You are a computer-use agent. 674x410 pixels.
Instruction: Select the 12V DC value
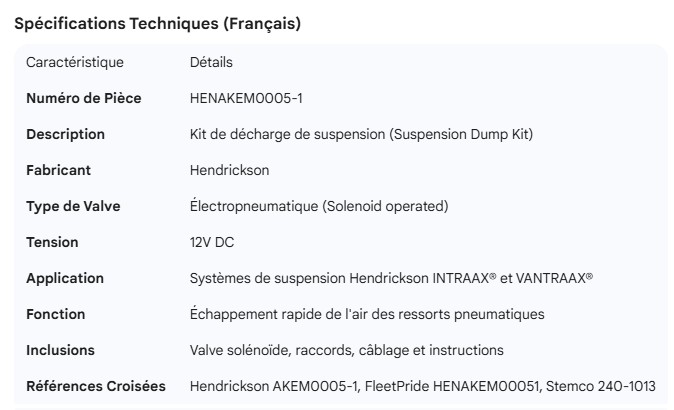(x=212, y=242)
